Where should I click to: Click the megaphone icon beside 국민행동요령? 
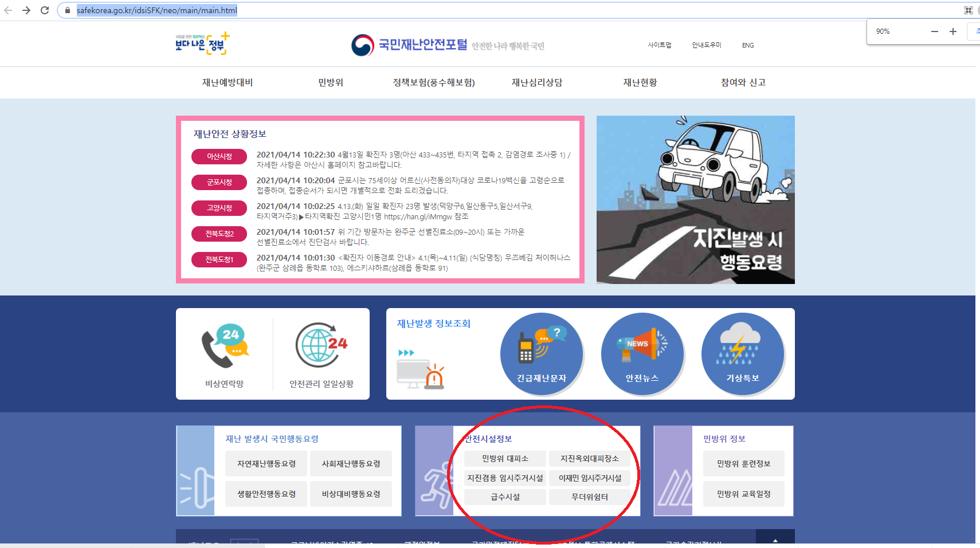[195, 471]
